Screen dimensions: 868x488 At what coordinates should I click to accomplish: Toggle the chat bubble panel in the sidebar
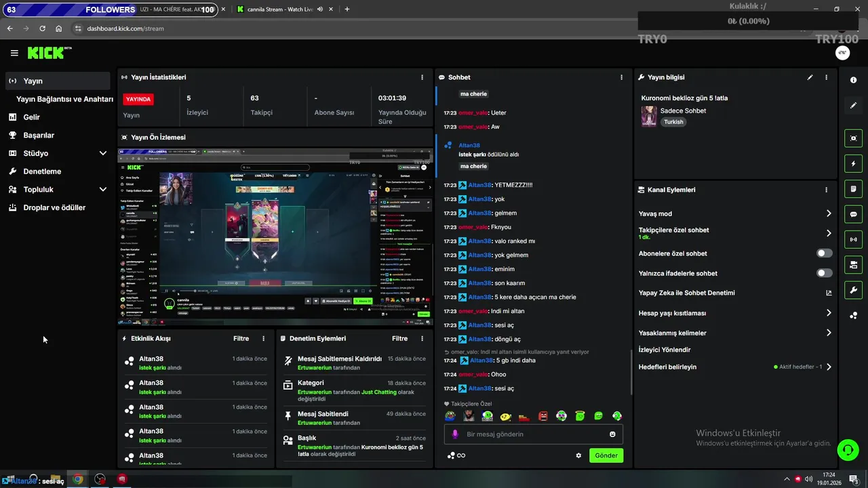click(853, 214)
